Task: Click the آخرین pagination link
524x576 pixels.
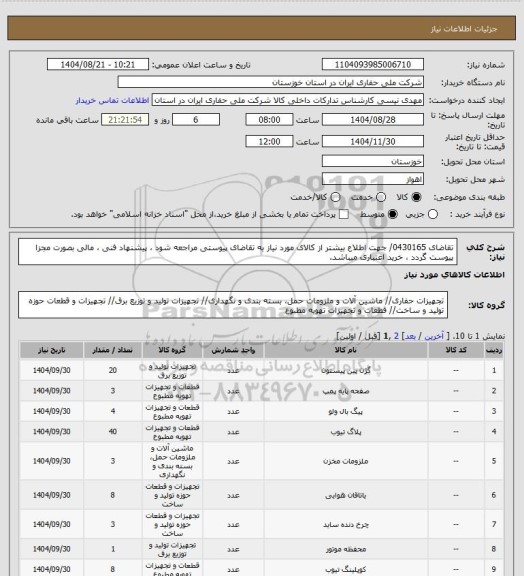Action: tap(434, 336)
